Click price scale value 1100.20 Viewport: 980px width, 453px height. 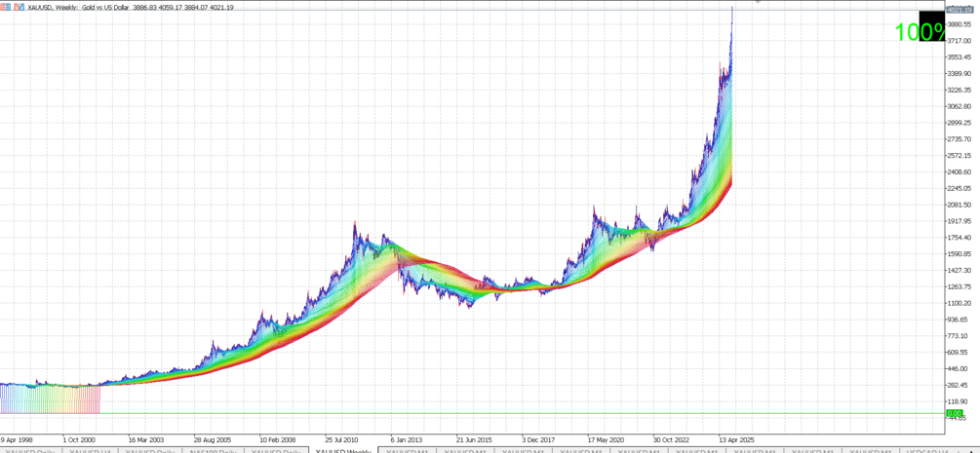(x=959, y=303)
